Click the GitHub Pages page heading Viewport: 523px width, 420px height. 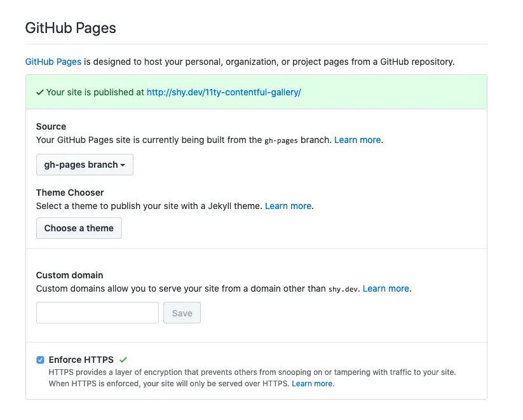71,28
